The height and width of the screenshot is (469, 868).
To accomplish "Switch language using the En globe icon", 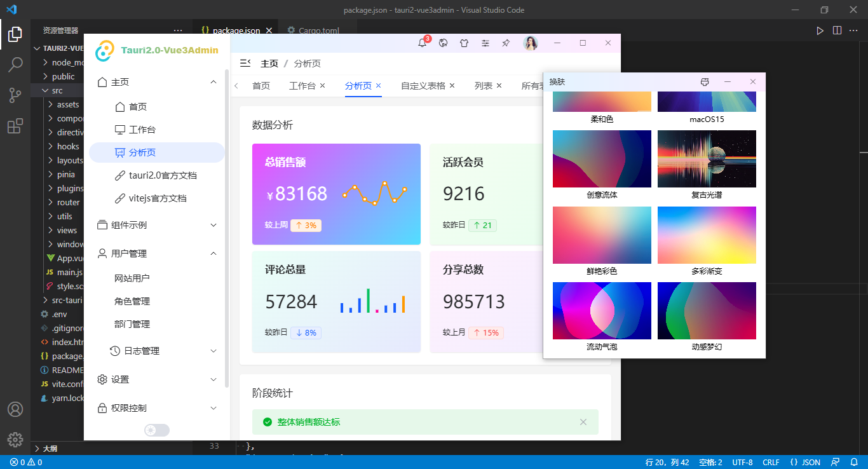I will pyautogui.click(x=444, y=43).
